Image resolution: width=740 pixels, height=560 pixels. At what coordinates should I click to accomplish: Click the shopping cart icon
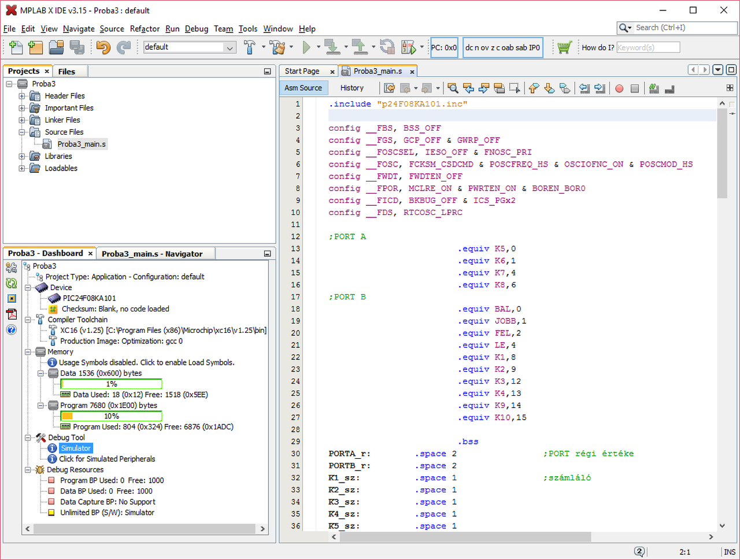point(564,47)
